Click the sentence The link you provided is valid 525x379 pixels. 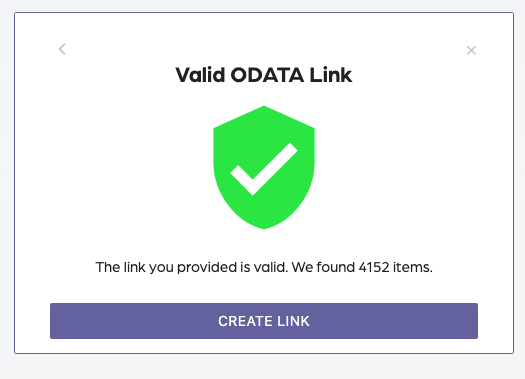[192, 267]
